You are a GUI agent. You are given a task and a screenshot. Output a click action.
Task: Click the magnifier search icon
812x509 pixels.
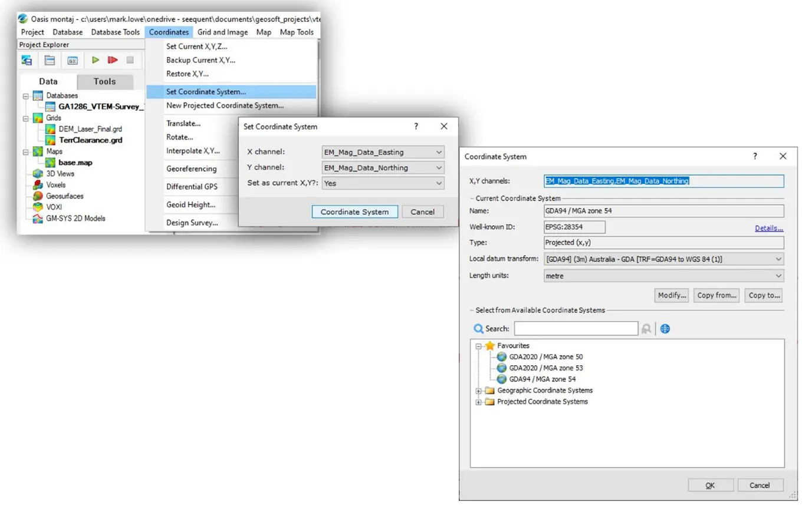coord(479,329)
